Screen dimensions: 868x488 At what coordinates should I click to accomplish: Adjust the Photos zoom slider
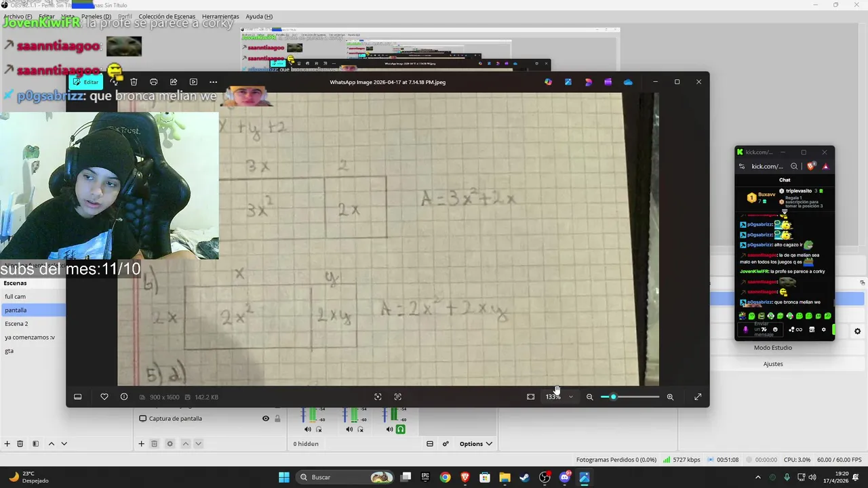[630, 397]
